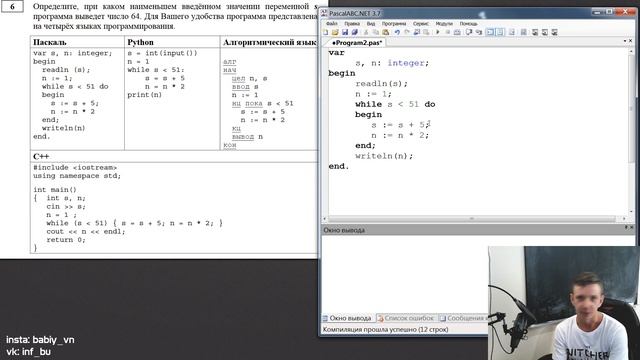Click the compile icon right of Stop
The height and width of the screenshot is (360, 640).
click(457, 32)
